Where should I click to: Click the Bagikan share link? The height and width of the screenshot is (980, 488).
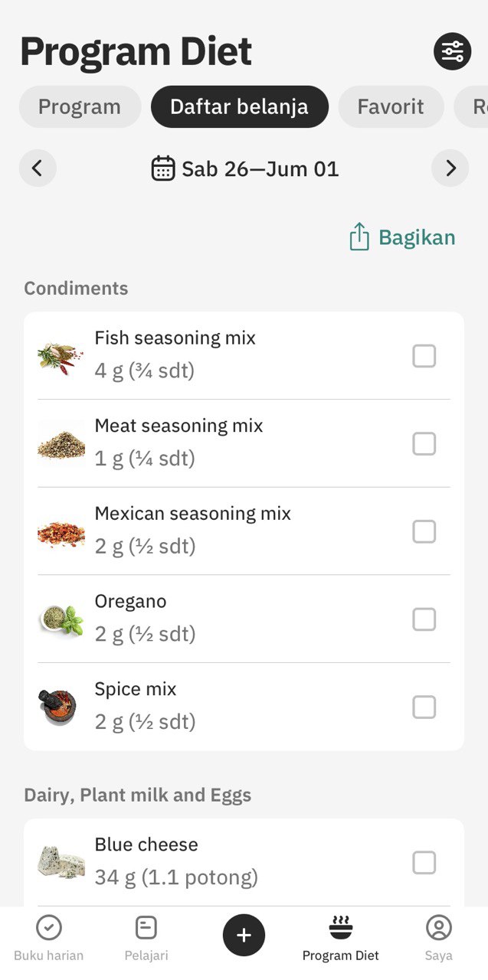pyautogui.click(x=417, y=237)
